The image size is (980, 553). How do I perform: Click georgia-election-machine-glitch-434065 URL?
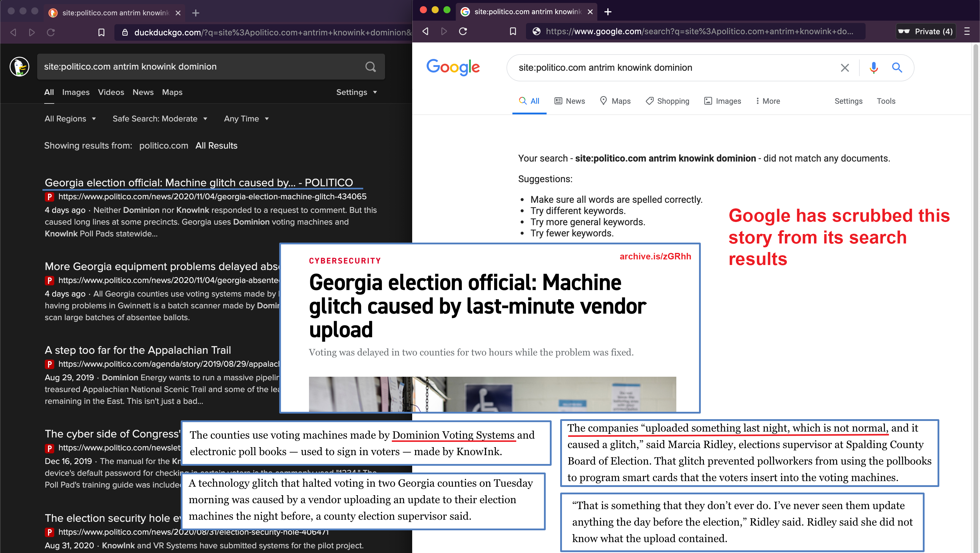[212, 197]
